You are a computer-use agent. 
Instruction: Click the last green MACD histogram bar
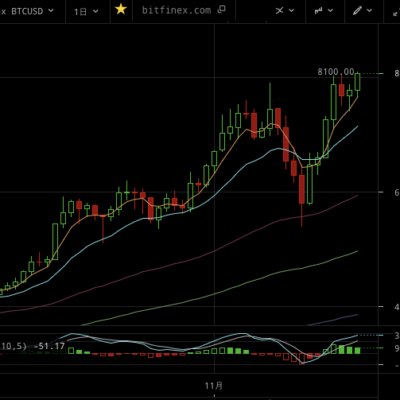(x=357, y=350)
